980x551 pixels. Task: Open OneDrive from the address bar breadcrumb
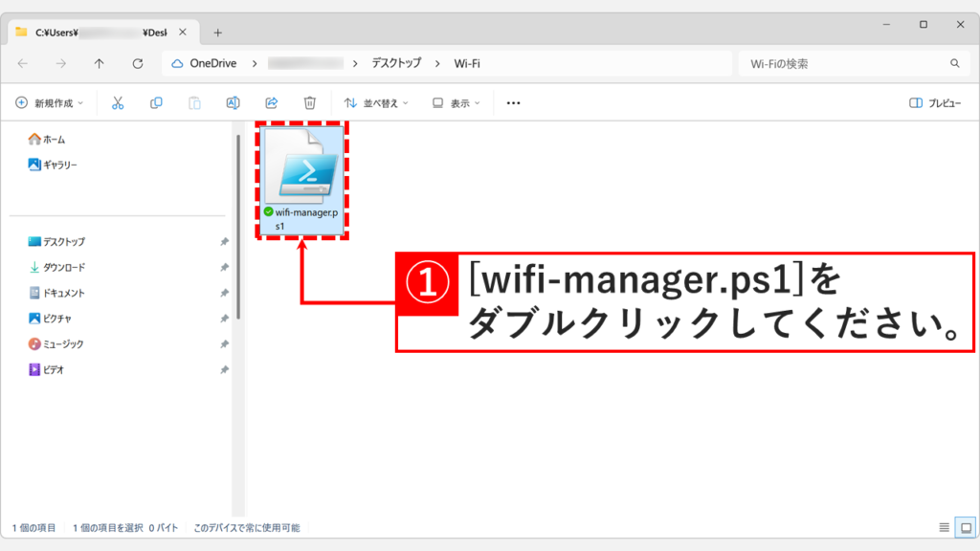(x=212, y=63)
